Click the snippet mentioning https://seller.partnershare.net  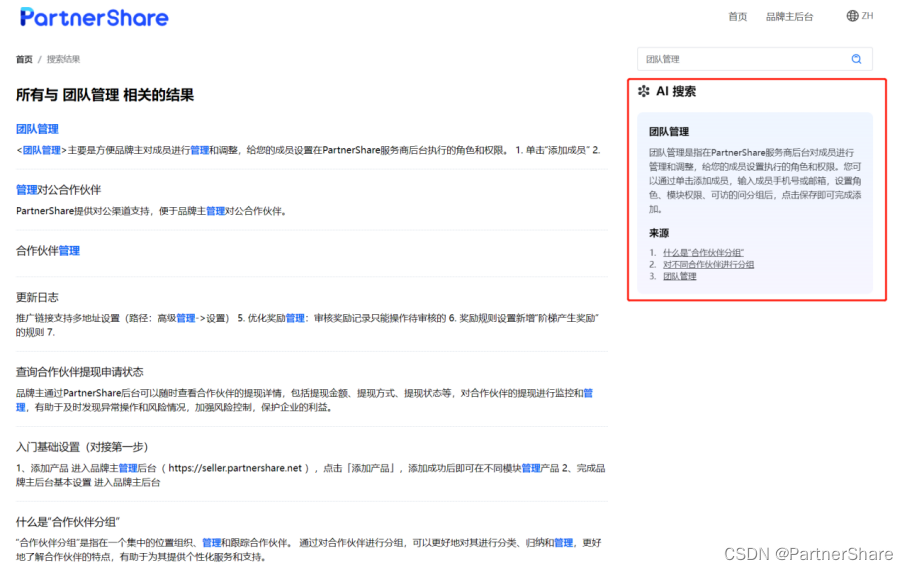pyautogui.click(x=310, y=475)
